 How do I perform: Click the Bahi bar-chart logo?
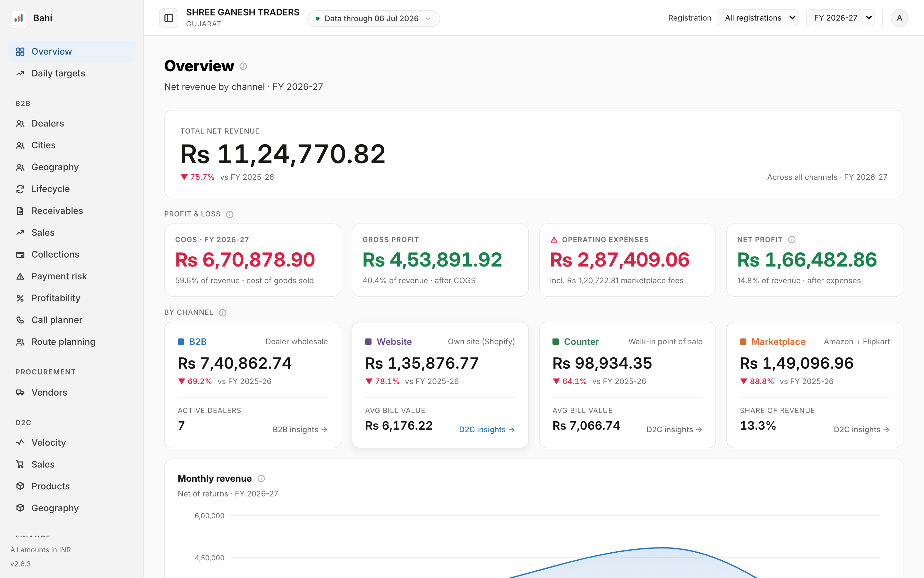coord(19,18)
